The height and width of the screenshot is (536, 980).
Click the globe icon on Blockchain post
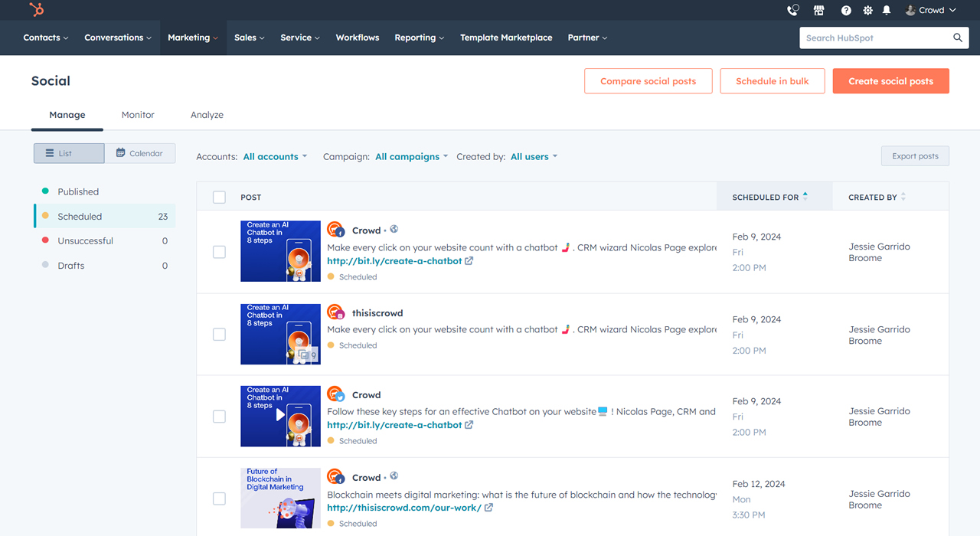click(x=394, y=476)
